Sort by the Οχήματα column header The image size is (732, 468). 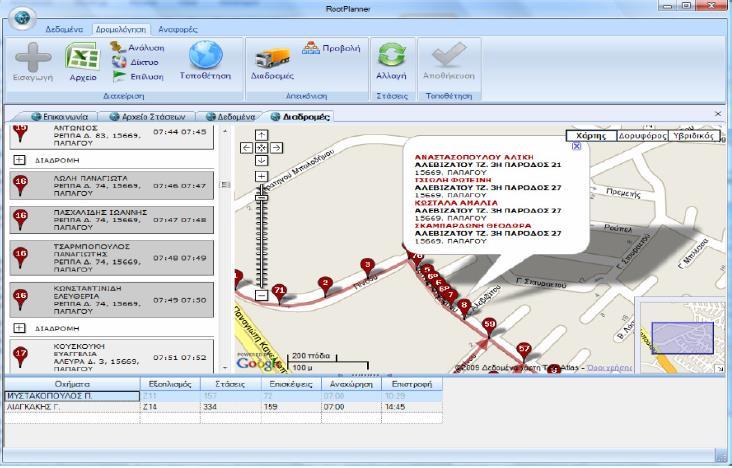[x=72, y=384]
